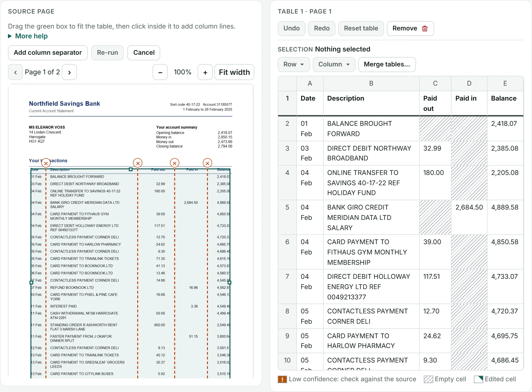The image size is (532, 392).
Task: Select row 8 header number
Action: coord(287,316)
